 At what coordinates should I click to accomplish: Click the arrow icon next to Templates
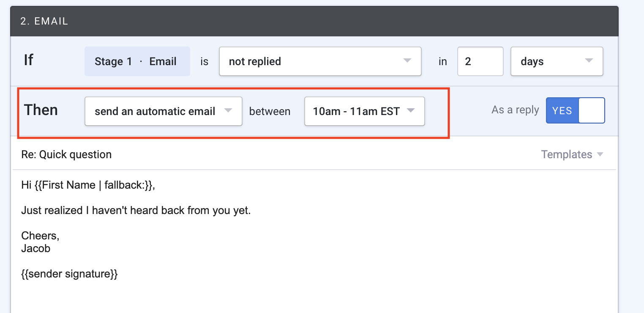coord(600,155)
